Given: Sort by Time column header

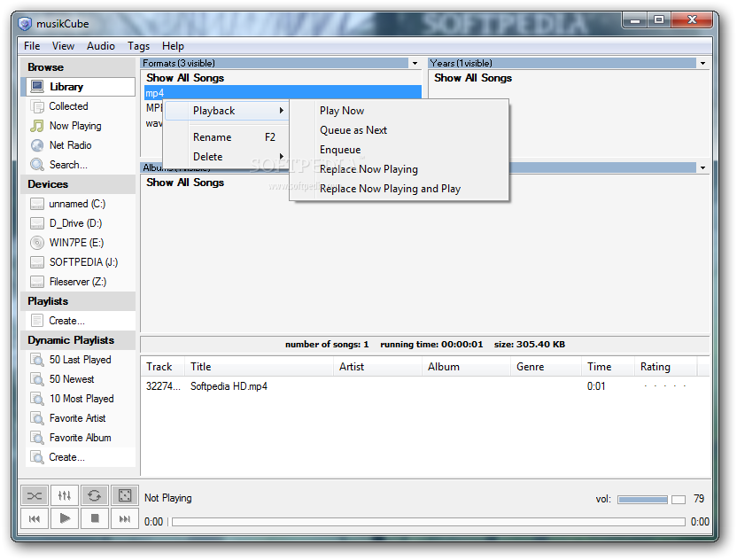Looking at the screenshot, I should pyautogui.click(x=609, y=367).
